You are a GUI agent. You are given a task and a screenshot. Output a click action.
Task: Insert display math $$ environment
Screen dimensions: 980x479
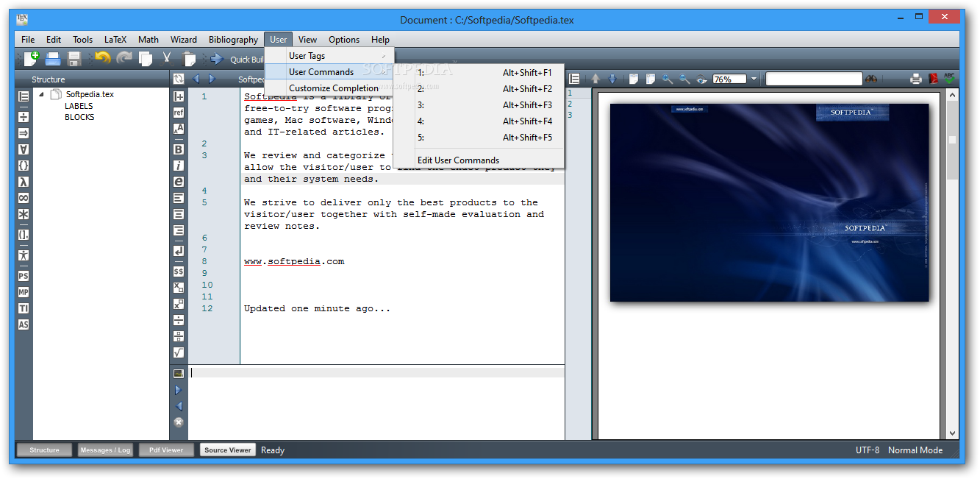tap(179, 272)
